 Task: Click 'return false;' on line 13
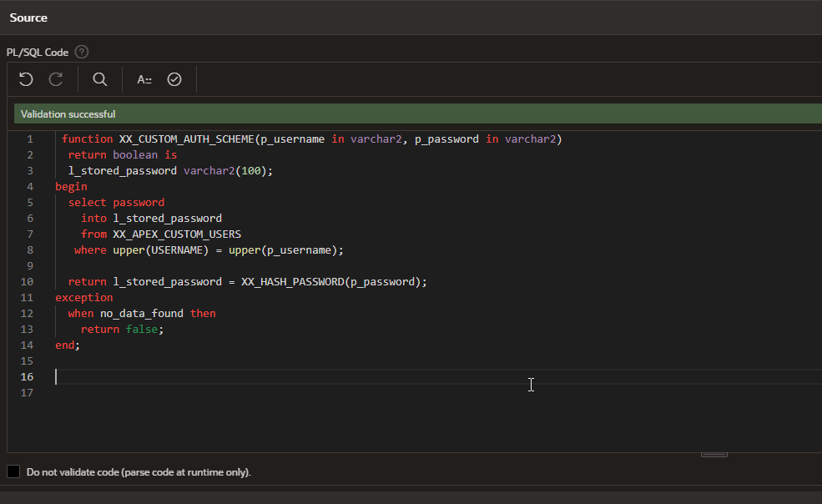122,330
